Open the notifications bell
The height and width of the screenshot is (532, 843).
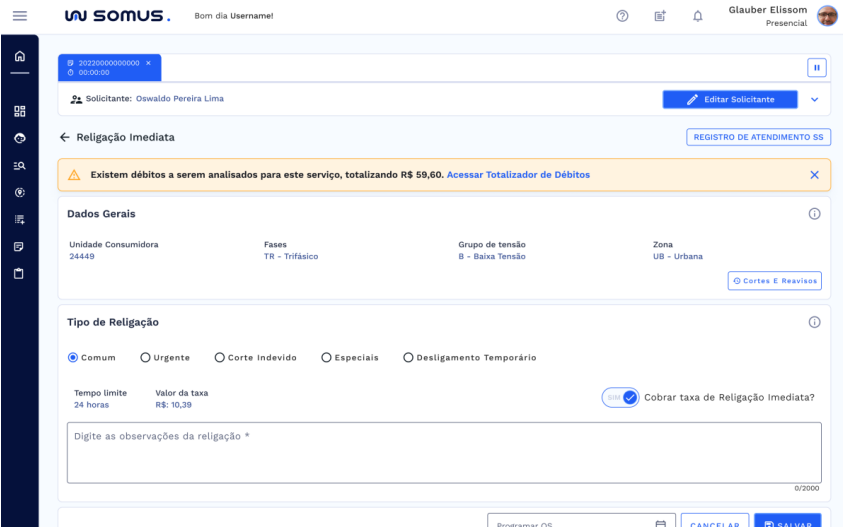(x=697, y=16)
